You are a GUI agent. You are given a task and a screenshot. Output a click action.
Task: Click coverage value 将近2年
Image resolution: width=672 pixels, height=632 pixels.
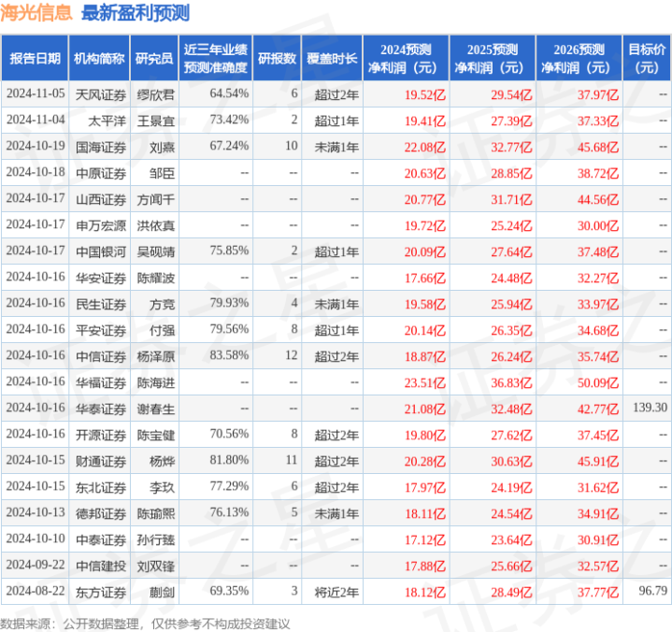coord(336,592)
